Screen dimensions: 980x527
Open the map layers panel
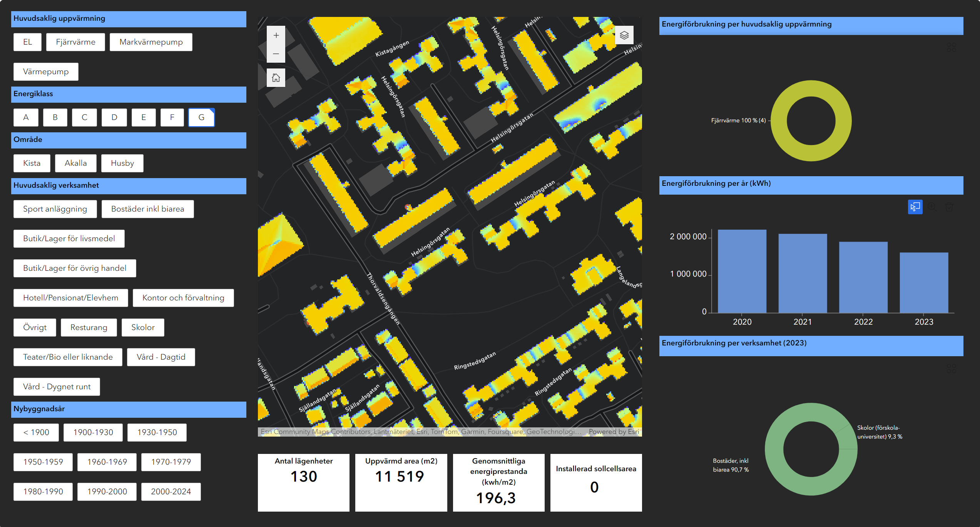(x=624, y=35)
